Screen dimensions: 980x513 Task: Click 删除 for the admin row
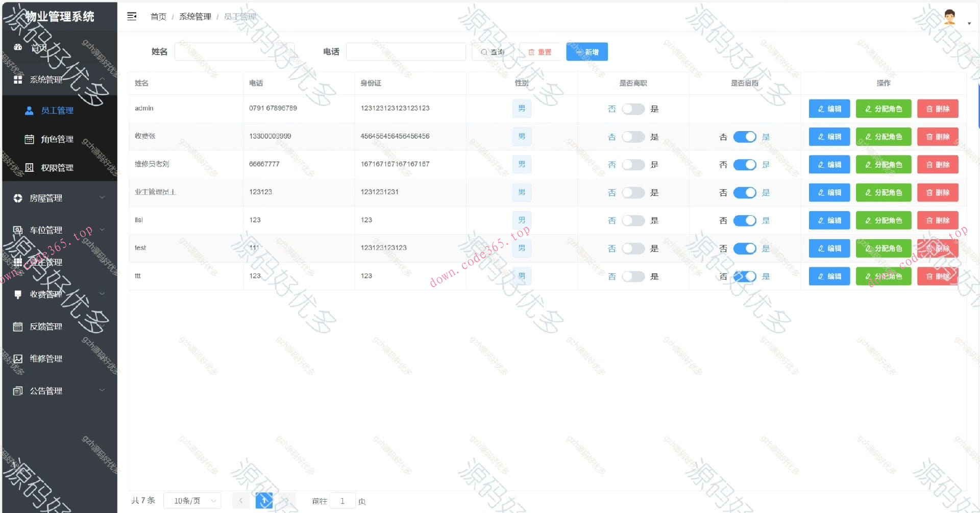pyautogui.click(x=938, y=109)
